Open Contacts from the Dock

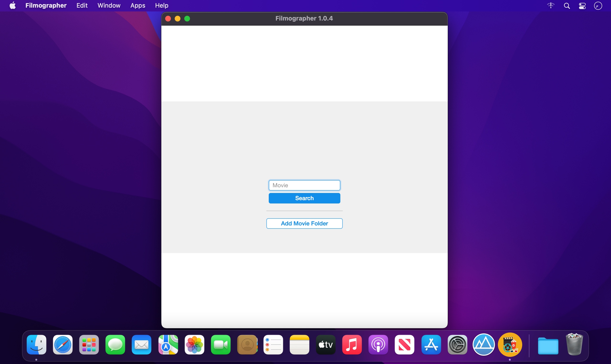(247, 345)
